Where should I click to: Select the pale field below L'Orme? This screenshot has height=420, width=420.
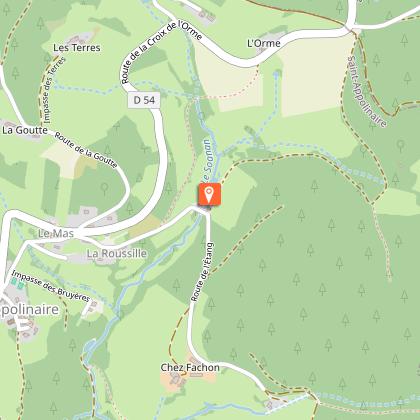tap(313, 77)
